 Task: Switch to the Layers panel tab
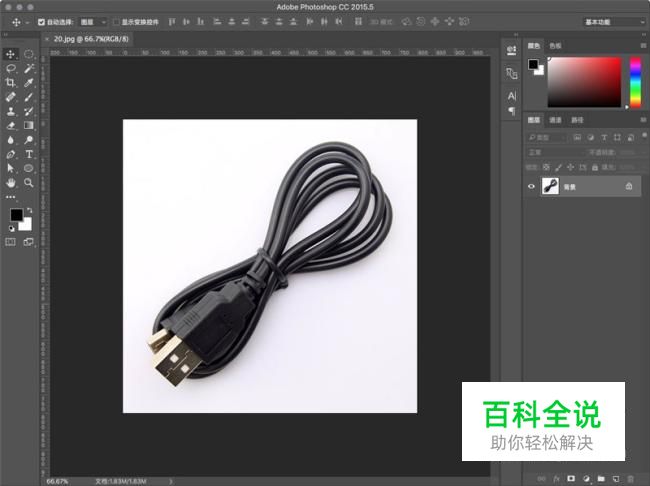point(534,120)
